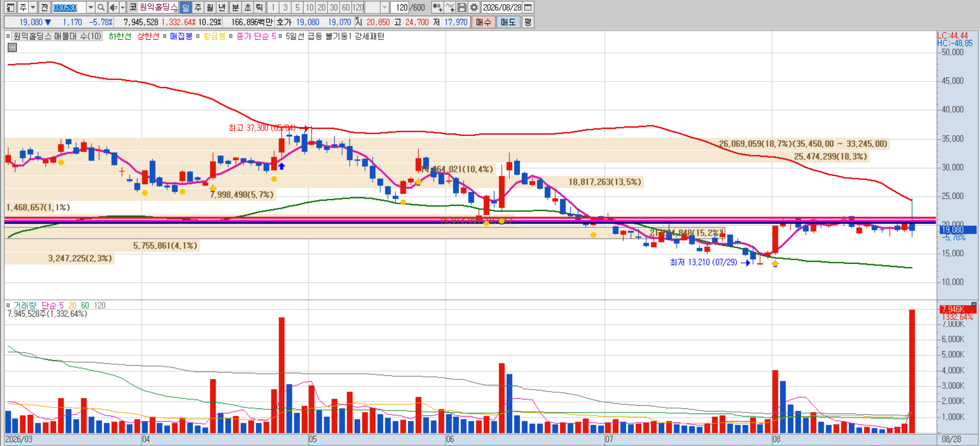
Task: Click the stock code input field 030530
Action: (69, 7)
